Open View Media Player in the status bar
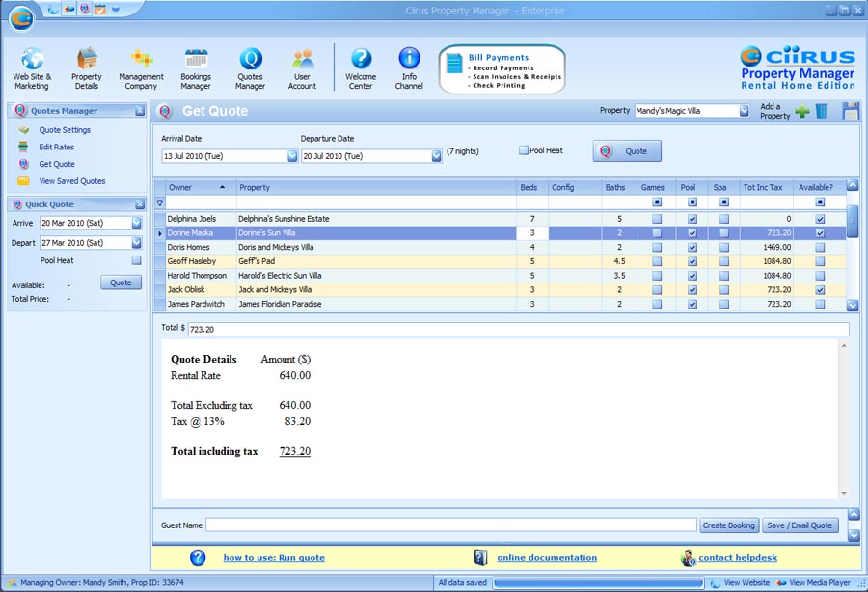This screenshot has height=592, width=868. click(814, 582)
